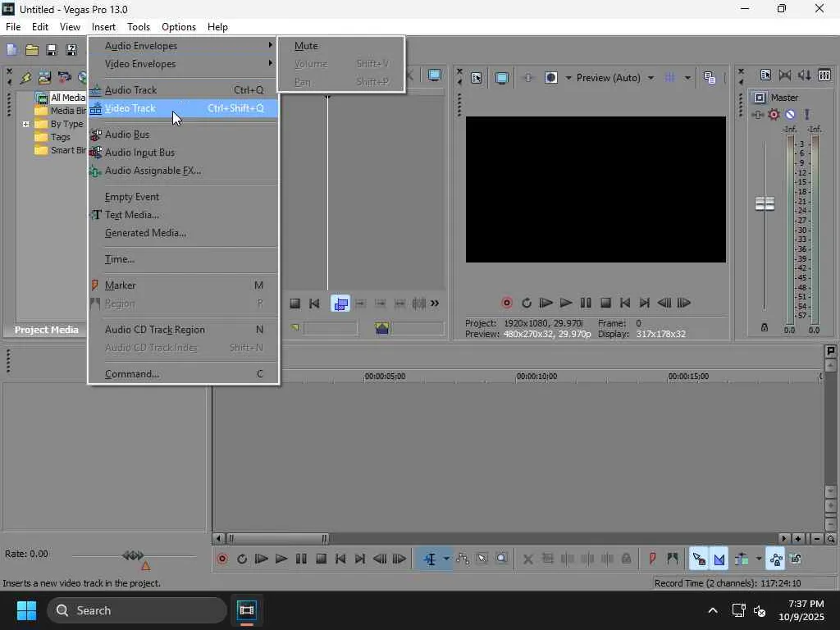840x630 pixels.
Task: Click the 00:00:10:00 mark on timeline ruler
Action: tap(536, 376)
